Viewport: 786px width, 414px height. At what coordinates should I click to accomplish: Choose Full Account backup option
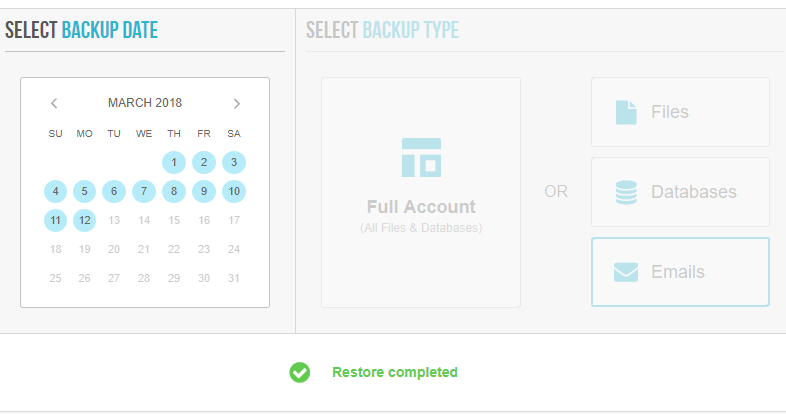(421, 192)
